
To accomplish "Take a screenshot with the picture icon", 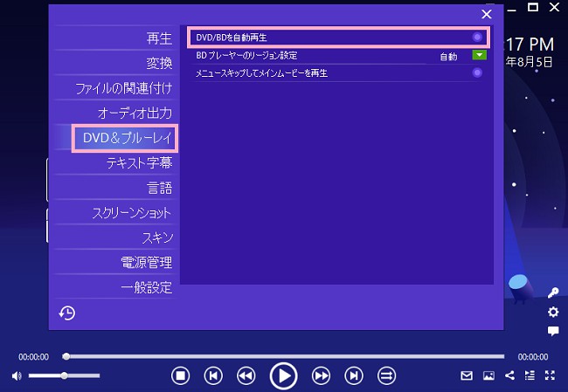I will (488, 375).
